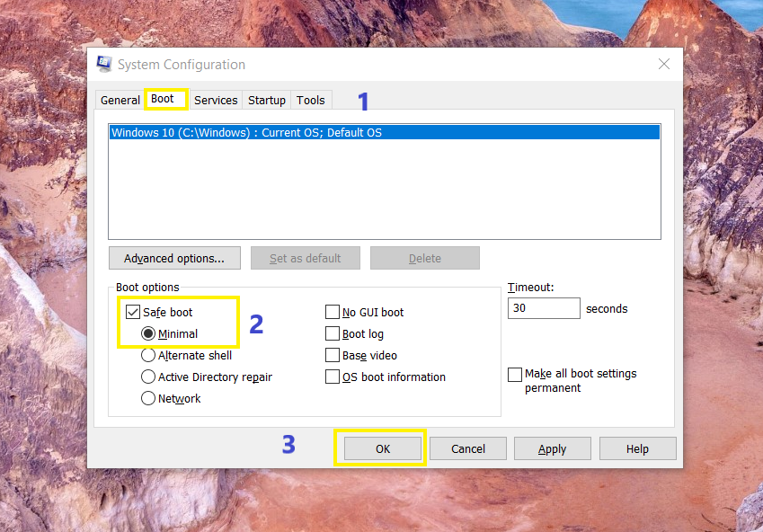Click the Cancel button
This screenshot has width=763, height=532.
tap(468, 448)
